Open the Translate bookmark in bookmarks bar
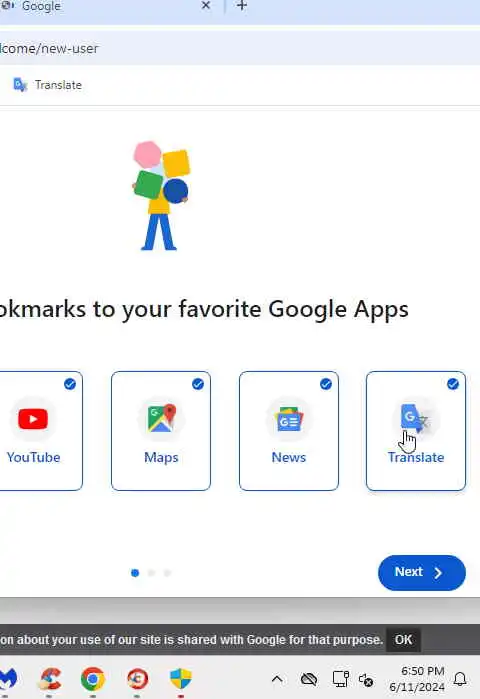 click(x=47, y=85)
